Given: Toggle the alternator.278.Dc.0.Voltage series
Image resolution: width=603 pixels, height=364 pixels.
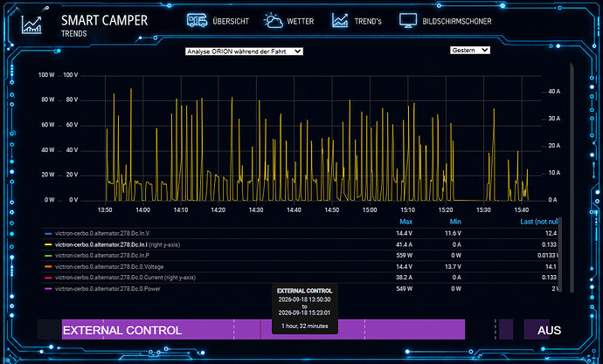Looking at the screenshot, I should [109, 266].
